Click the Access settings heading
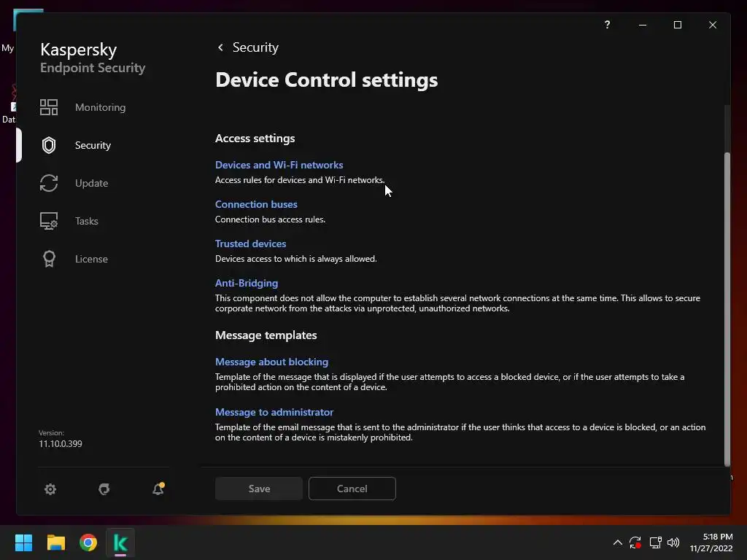 (255, 138)
